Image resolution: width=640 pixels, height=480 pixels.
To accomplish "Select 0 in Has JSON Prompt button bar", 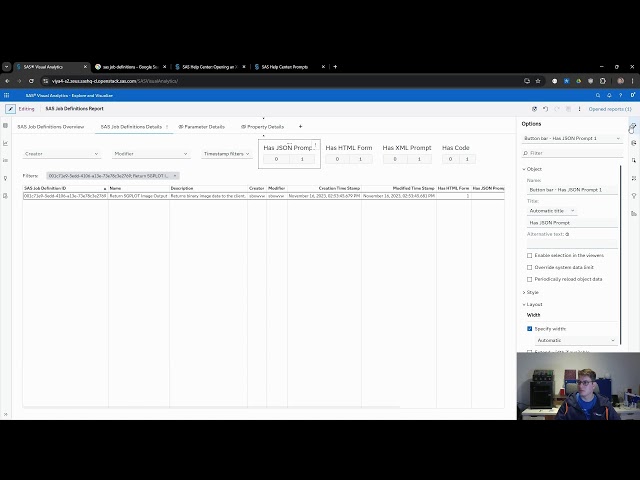I will click(x=276, y=159).
